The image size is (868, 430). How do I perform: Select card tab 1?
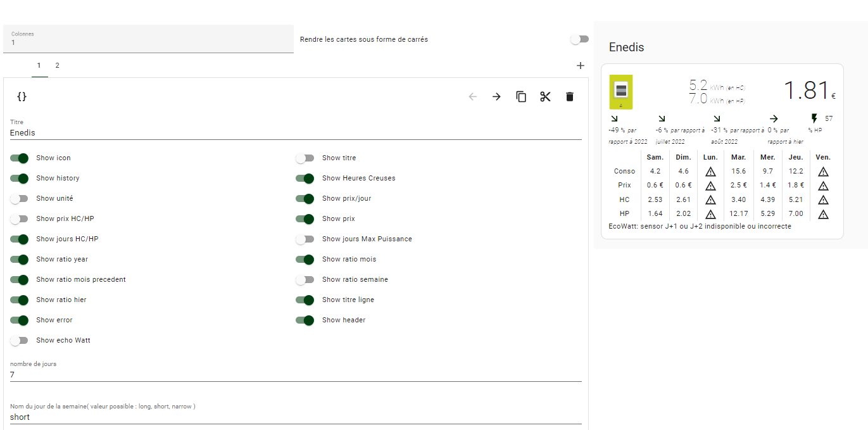[x=39, y=65]
